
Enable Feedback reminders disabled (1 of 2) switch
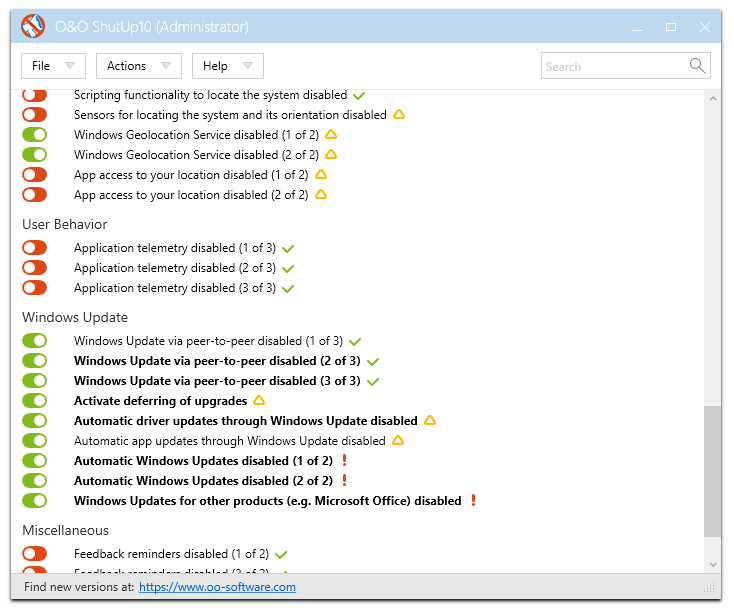pos(35,553)
